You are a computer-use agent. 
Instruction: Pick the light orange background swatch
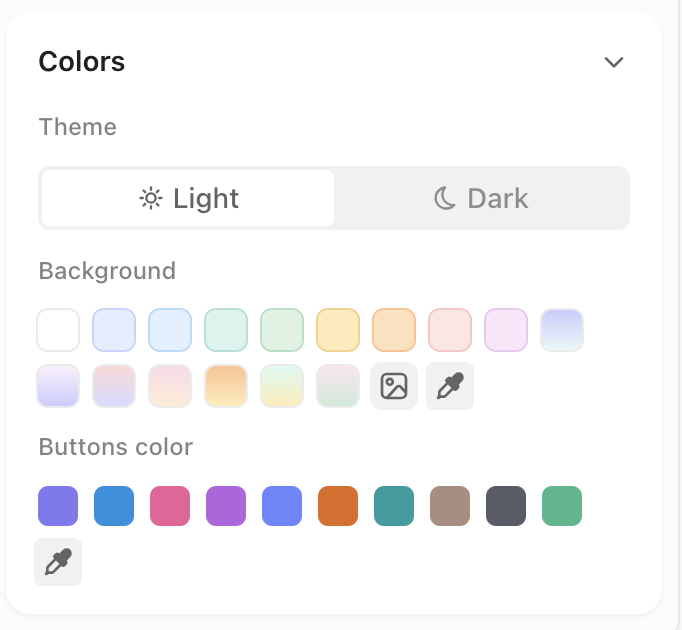tap(394, 330)
